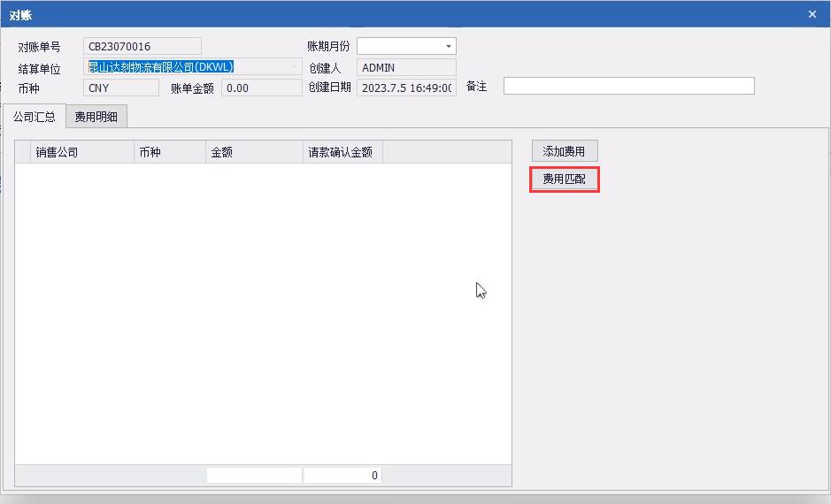
Task: Open the 结算单位 combo box
Action: pos(192,67)
